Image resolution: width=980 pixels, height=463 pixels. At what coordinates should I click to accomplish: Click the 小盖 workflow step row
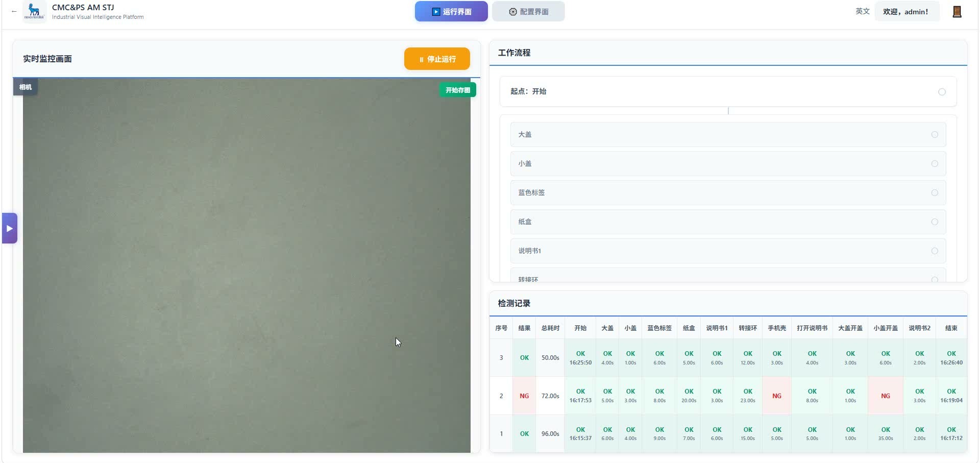728,164
